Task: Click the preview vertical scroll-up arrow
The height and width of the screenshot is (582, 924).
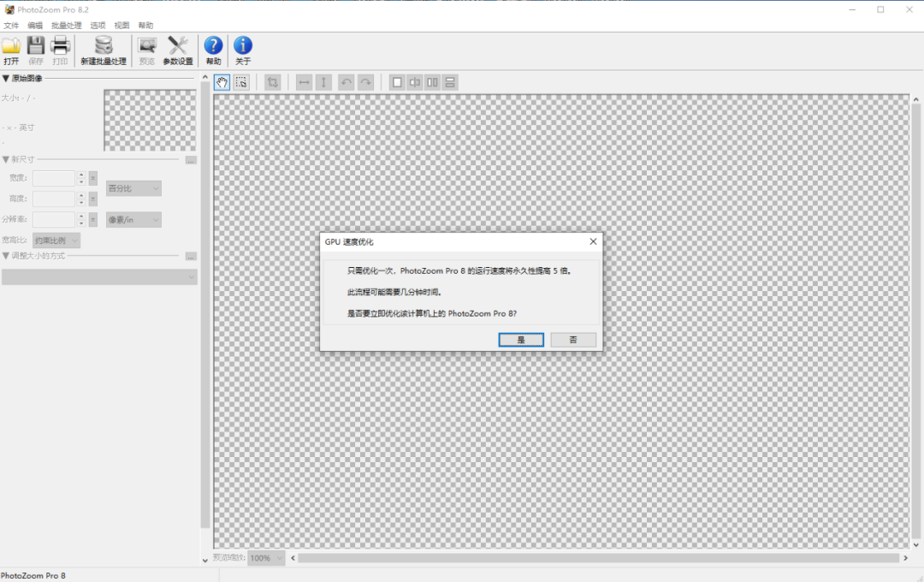Action: tap(915, 99)
